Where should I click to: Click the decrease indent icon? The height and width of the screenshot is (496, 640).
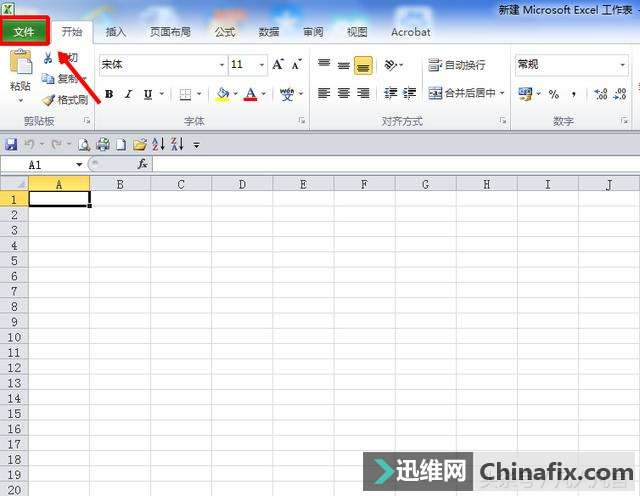391,93
